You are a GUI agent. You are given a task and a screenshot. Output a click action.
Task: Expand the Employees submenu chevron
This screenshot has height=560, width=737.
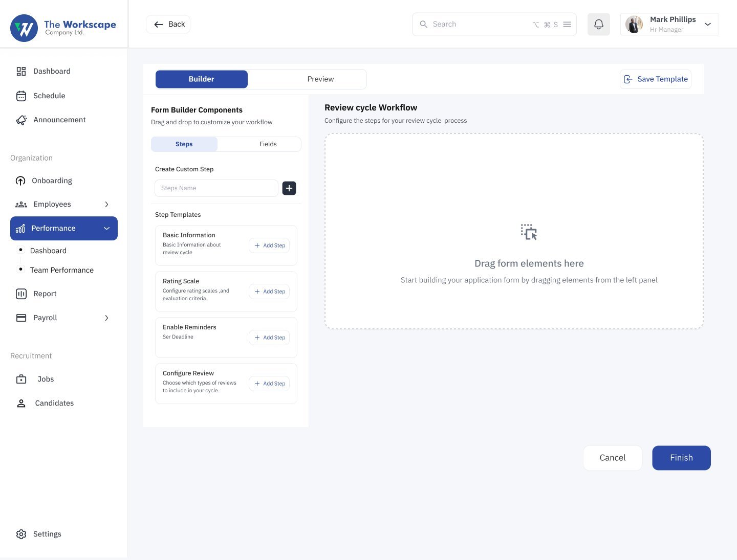pos(106,204)
